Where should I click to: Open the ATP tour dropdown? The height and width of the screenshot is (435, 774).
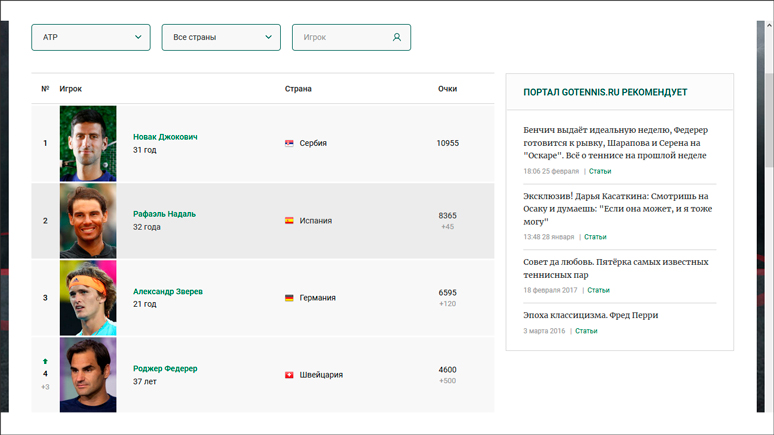point(91,38)
